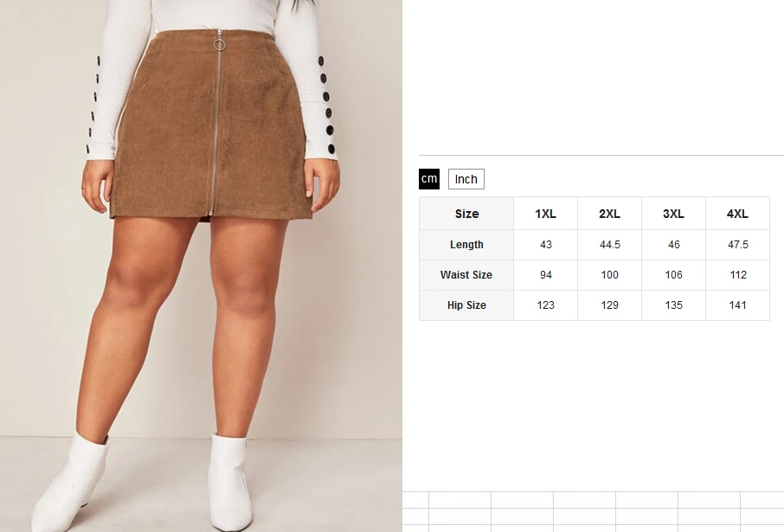Screen dimensions: 784x532
Task: Click the 4XL length value 47.5
Action: (x=737, y=245)
